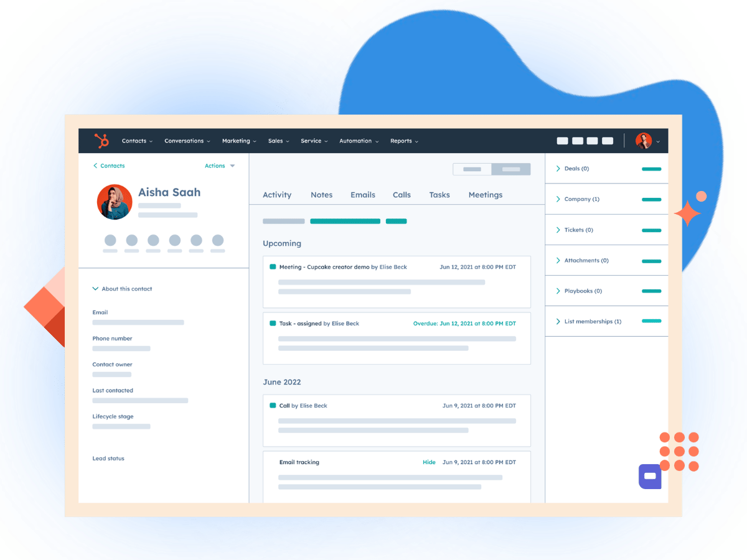Click the Lead status property label
This screenshot has height=560, width=747.
(x=108, y=459)
